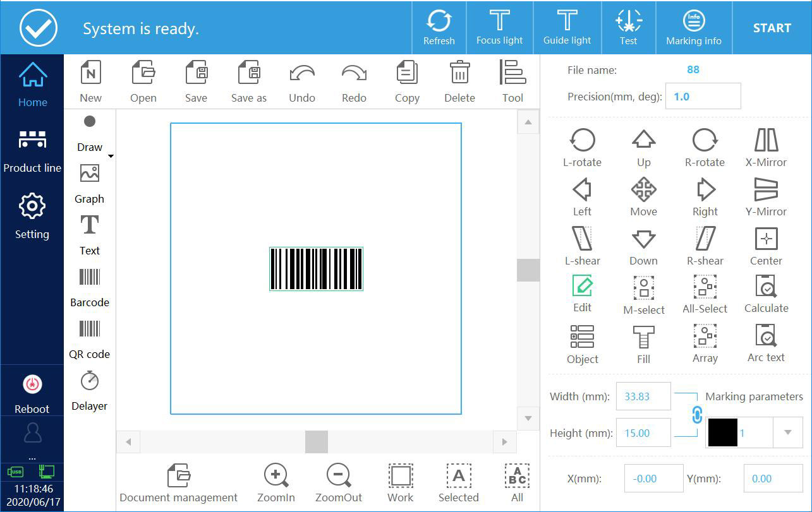812x512 pixels.
Task: Open an existing file
Action: [143, 81]
